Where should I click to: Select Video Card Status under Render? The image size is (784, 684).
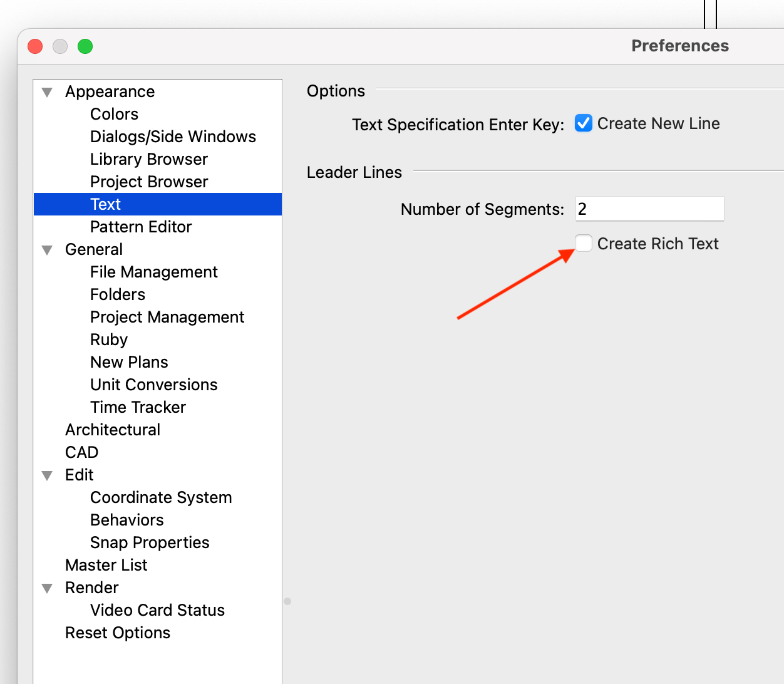point(157,610)
